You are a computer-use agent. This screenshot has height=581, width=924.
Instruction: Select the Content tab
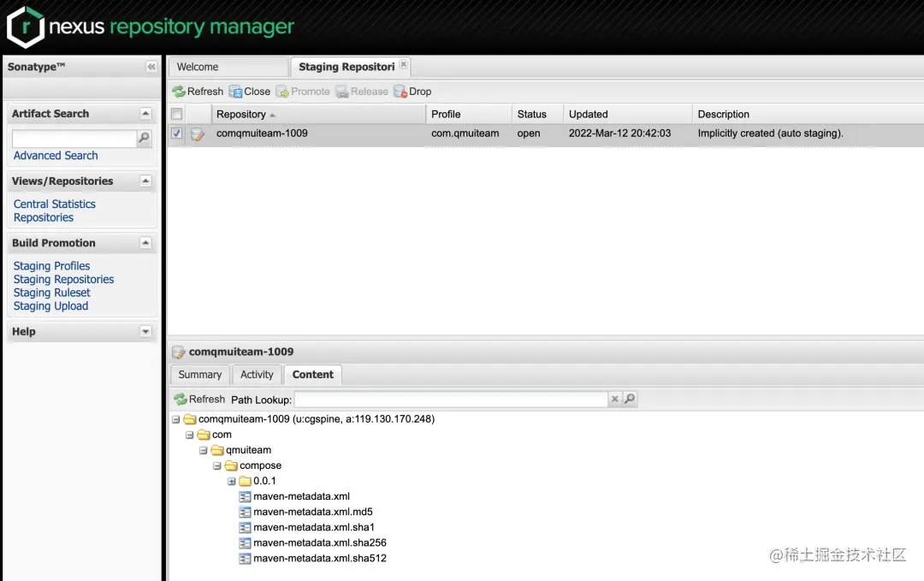click(x=313, y=375)
